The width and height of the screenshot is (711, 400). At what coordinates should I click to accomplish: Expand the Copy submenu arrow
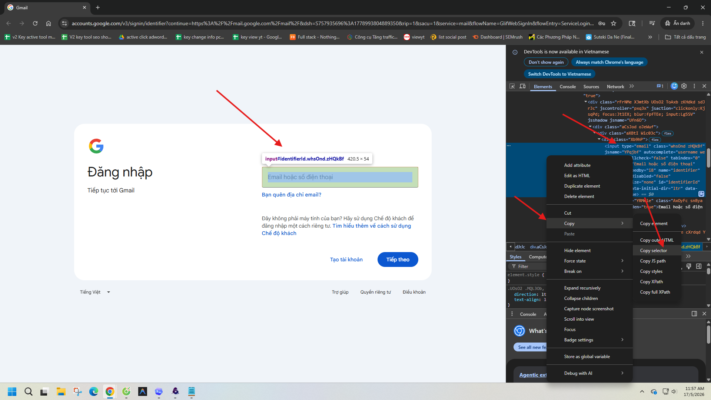click(x=622, y=223)
